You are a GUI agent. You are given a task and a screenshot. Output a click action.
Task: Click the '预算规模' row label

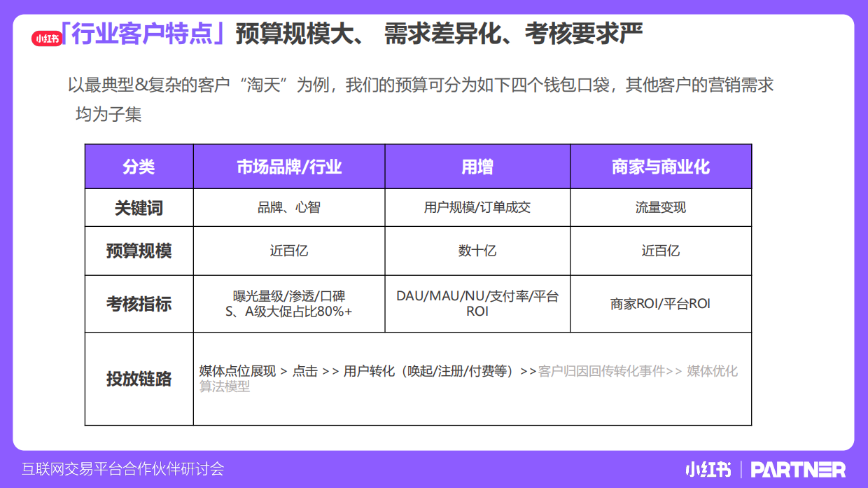139,251
